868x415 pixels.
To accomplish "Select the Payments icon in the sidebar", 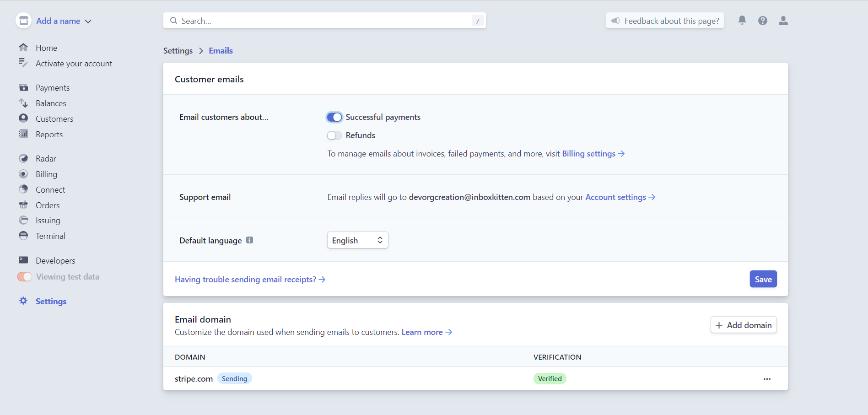I will pyautogui.click(x=23, y=87).
